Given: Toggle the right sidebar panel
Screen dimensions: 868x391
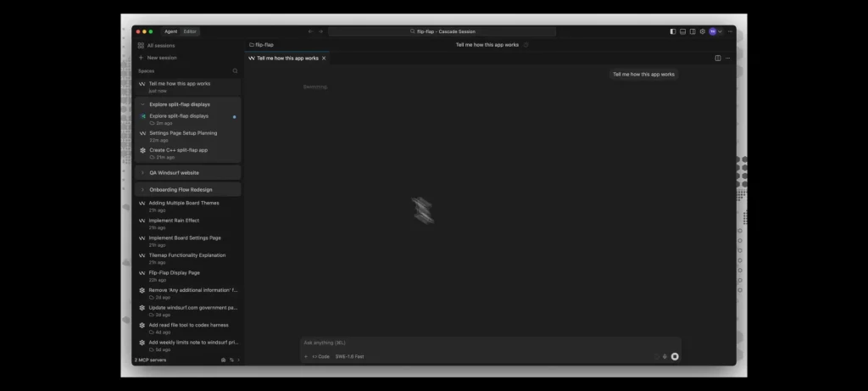Looking at the screenshot, I should 693,31.
